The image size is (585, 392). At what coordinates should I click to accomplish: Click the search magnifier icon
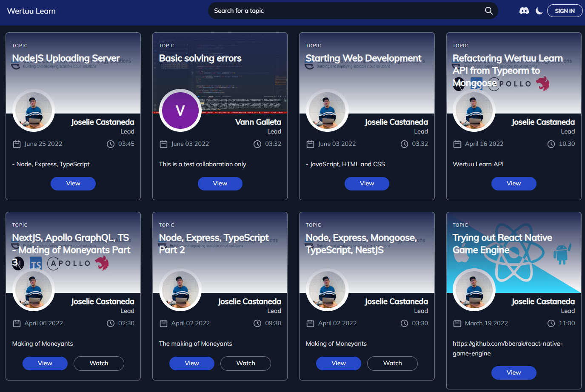[488, 11]
